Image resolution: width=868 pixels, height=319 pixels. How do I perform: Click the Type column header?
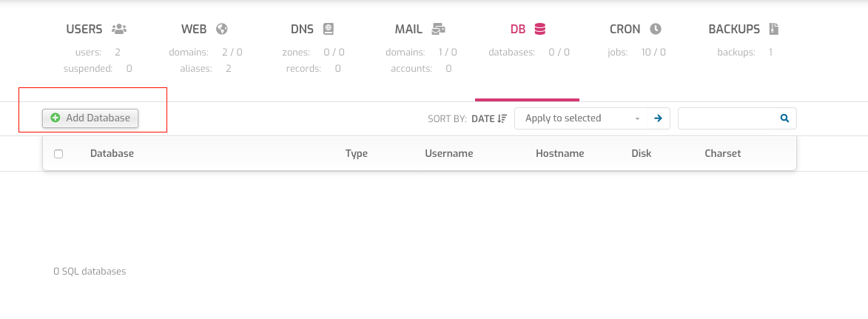(357, 153)
